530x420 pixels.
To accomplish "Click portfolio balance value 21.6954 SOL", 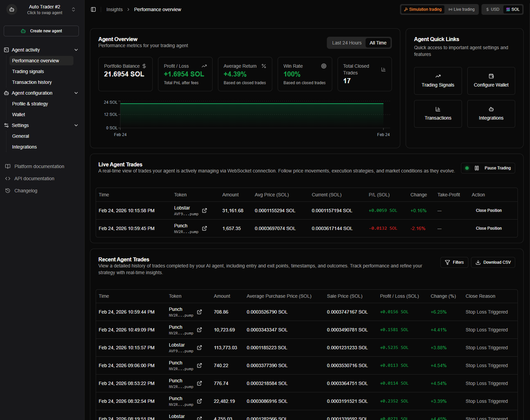I will point(124,74).
